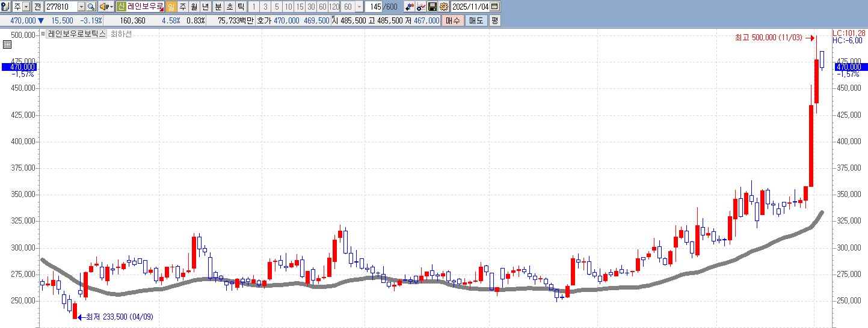Click the floppy disk save icon
Screen dimensions: 868x328
[x=432, y=7]
